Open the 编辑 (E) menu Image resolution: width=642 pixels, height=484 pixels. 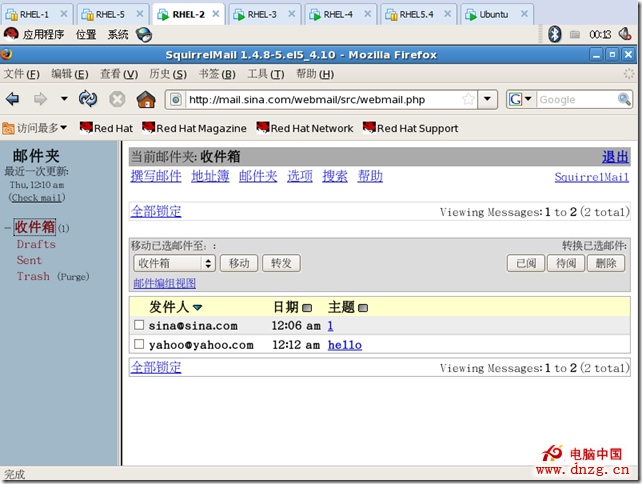pos(70,74)
